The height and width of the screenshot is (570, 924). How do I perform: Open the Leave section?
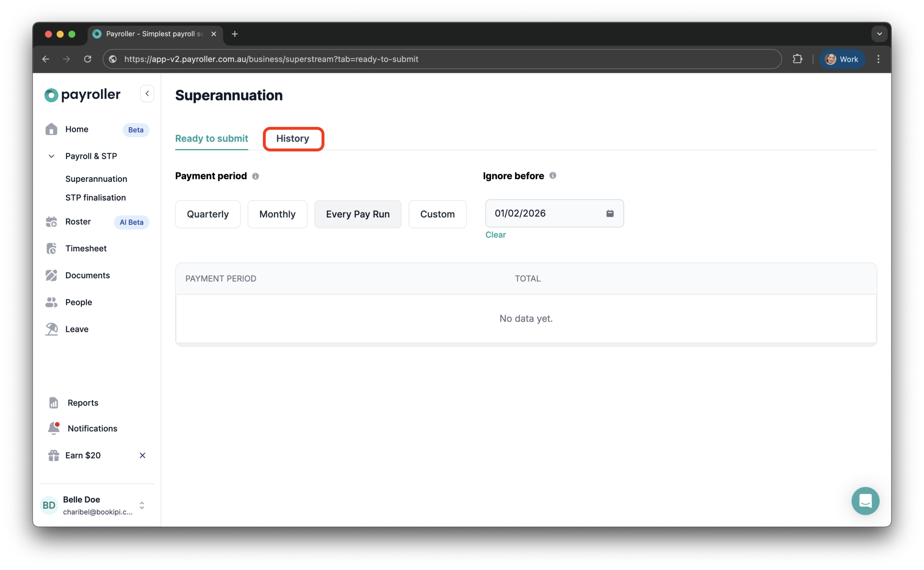coord(77,329)
